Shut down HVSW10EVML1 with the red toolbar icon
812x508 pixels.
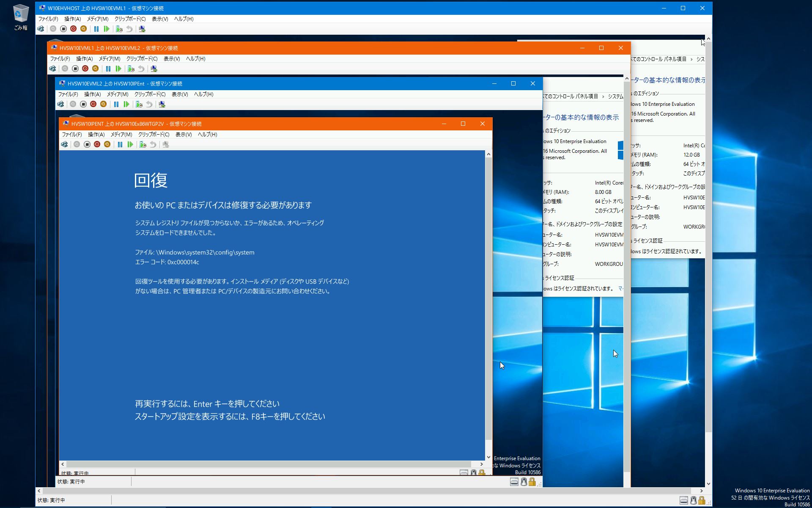[73, 29]
